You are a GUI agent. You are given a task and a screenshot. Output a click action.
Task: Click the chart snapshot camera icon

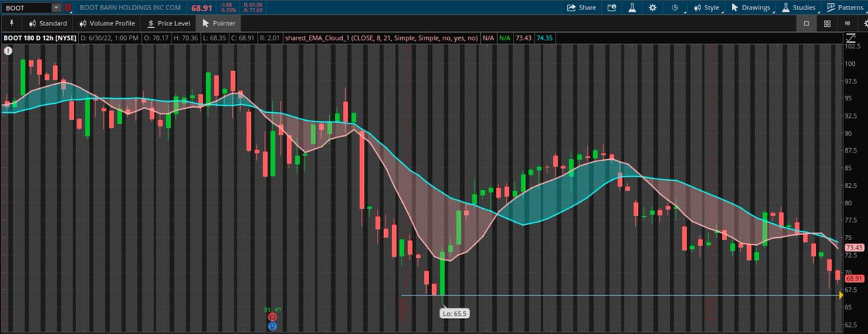pos(611,7)
